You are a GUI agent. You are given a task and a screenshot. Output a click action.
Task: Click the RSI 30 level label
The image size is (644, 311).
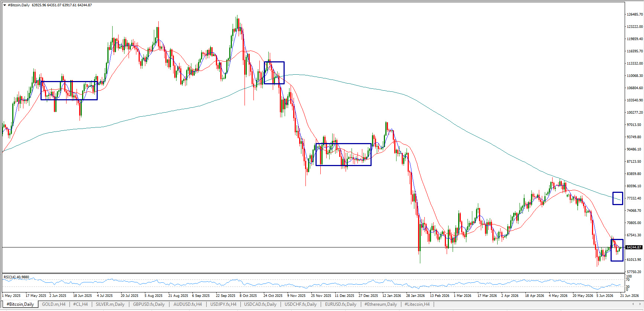[628, 286]
